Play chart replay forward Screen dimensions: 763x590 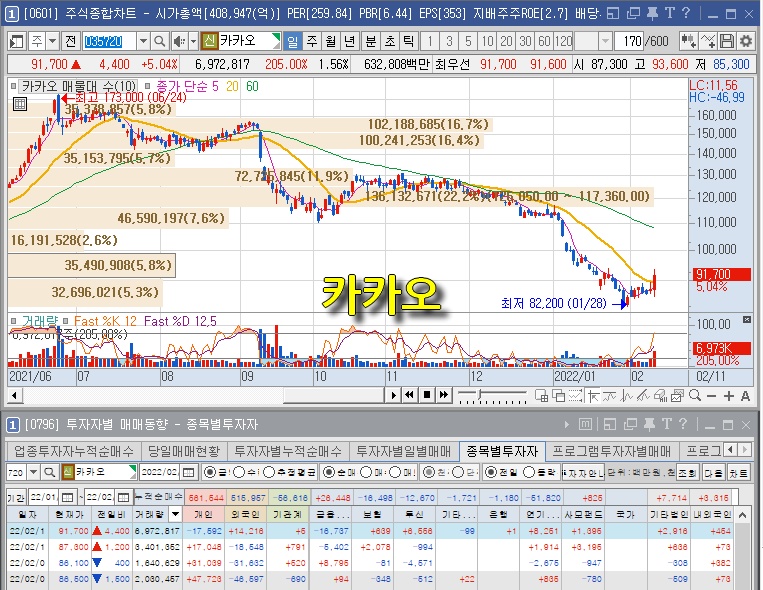click(x=394, y=395)
